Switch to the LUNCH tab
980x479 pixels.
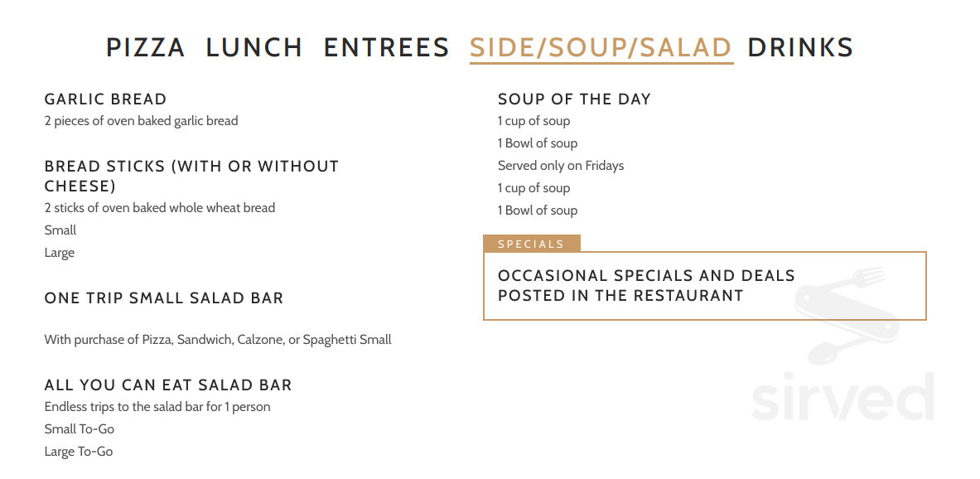[x=254, y=47]
